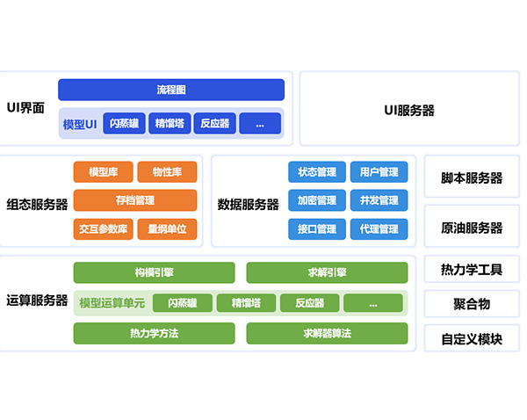Click the green 热力学方法 bar
This screenshot has height=420, width=527.
click(155, 333)
